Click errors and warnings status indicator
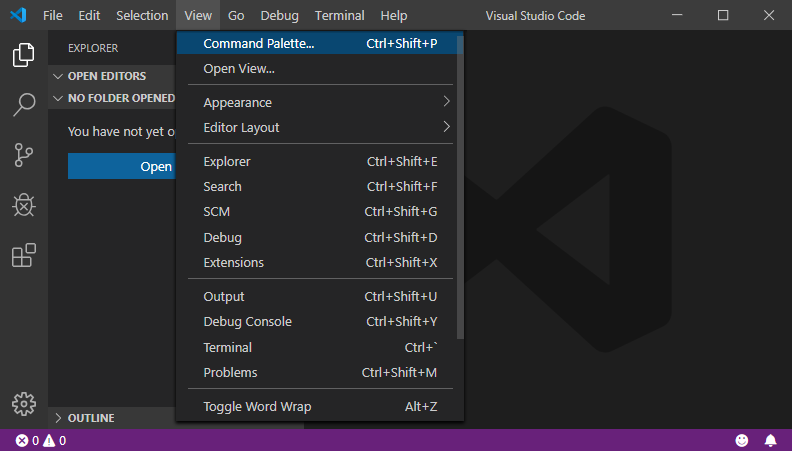792x451 pixels. coord(41,440)
